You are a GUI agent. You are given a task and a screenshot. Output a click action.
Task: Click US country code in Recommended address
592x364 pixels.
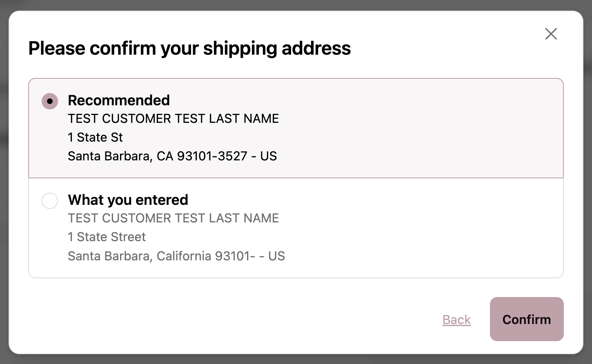[x=269, y=156]
